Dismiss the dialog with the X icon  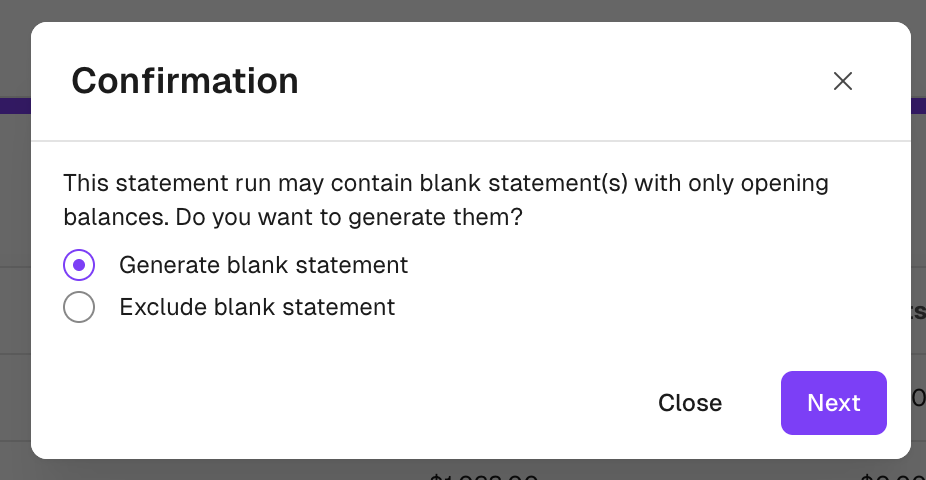843,81
